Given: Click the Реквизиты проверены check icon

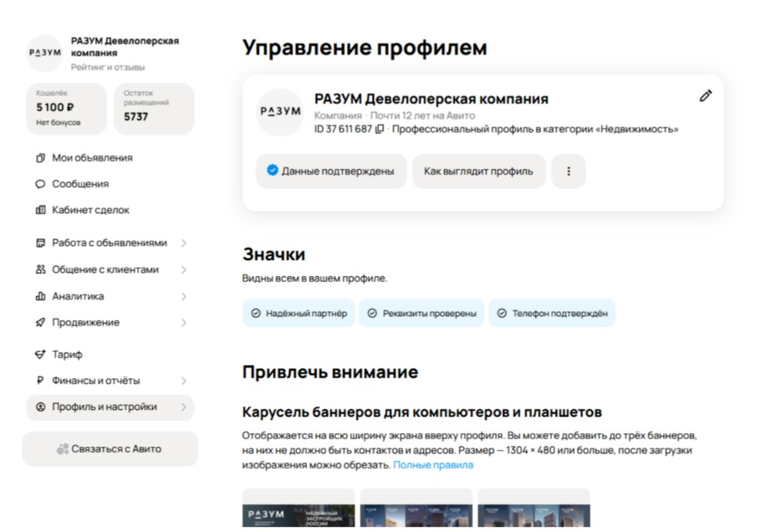Looking at the screenshot, I should coord(372,313).
